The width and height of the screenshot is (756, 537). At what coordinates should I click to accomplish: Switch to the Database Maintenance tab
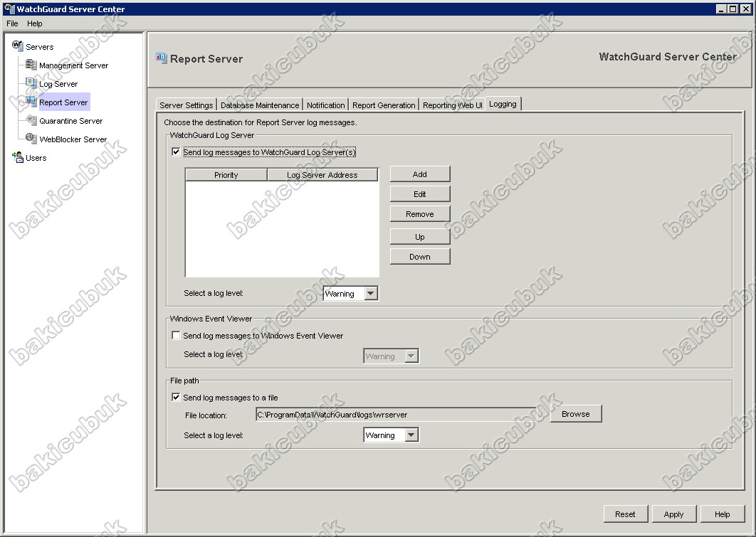[x=260, y=105]
